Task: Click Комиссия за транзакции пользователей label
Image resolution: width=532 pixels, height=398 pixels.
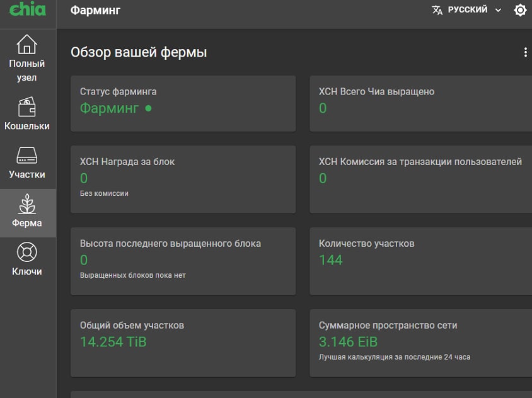Action: coord(420,162)
